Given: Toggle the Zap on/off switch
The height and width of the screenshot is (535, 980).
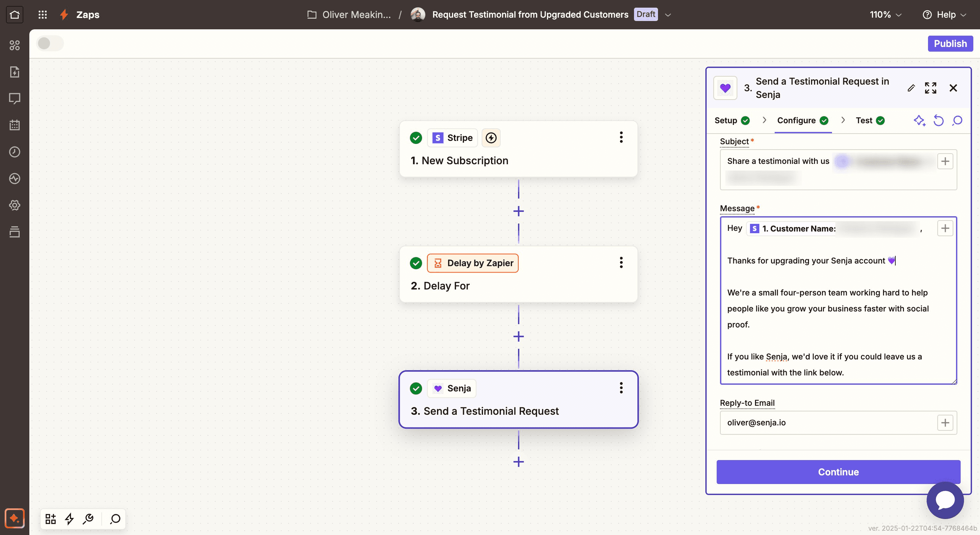Looking at the screenshot, I should [x=50, y=43].
